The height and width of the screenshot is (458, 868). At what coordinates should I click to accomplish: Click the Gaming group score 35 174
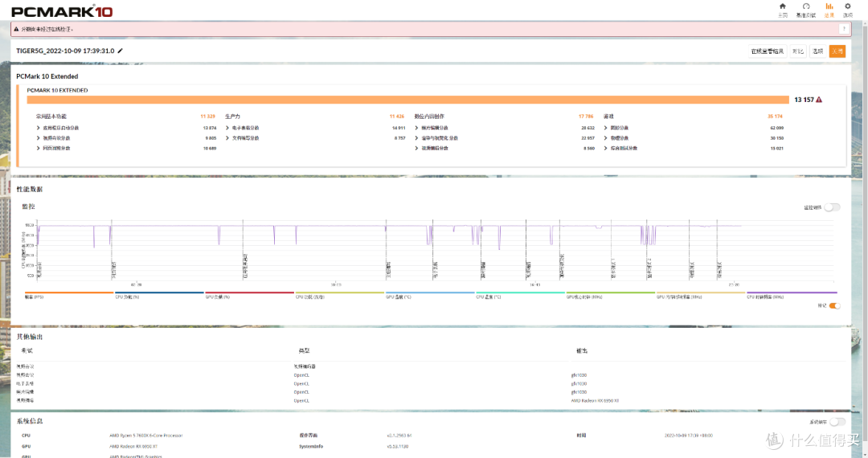coord(775,117)
